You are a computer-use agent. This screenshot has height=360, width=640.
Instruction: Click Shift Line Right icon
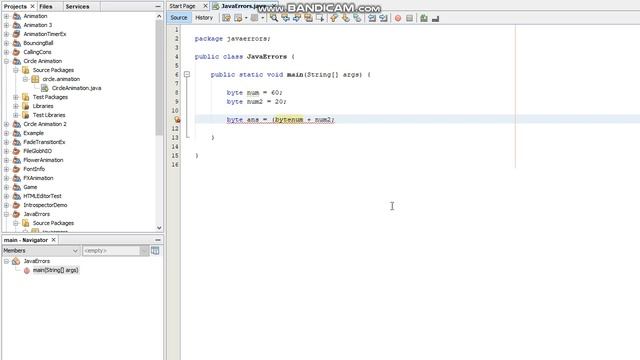pos(383,18)
